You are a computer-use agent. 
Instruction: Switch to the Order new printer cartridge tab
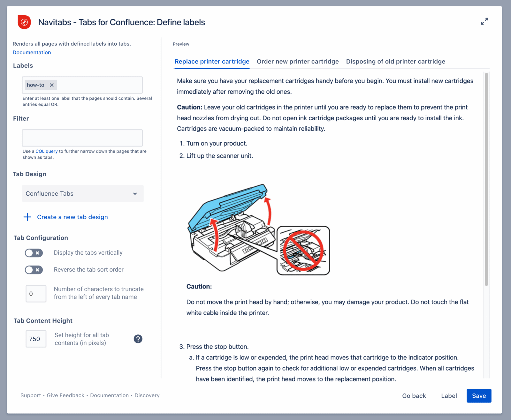tap(297, 61)
